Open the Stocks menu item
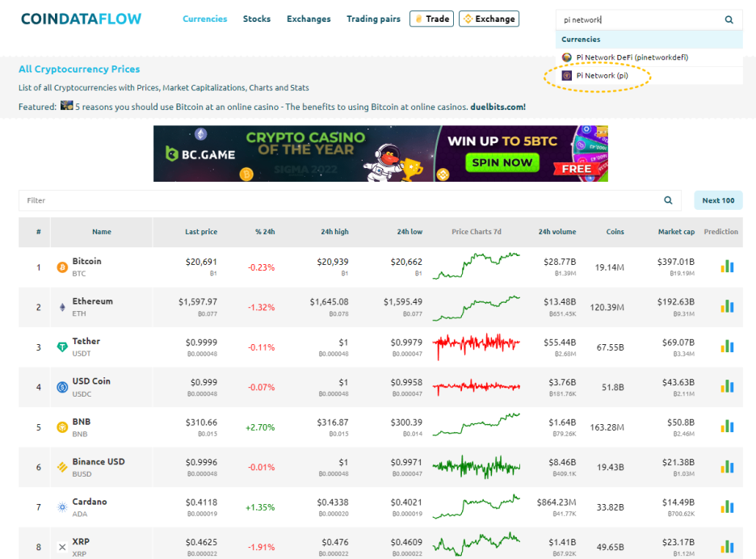Viewport: 756px width, 559px height. 257,19
